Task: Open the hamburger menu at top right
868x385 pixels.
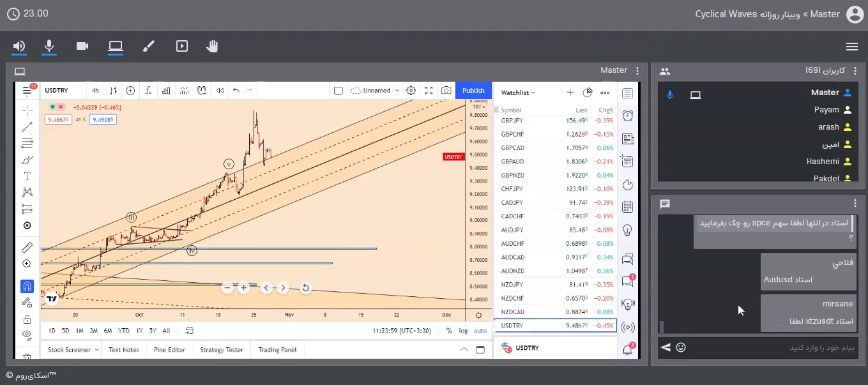Action: pos(851,47)
